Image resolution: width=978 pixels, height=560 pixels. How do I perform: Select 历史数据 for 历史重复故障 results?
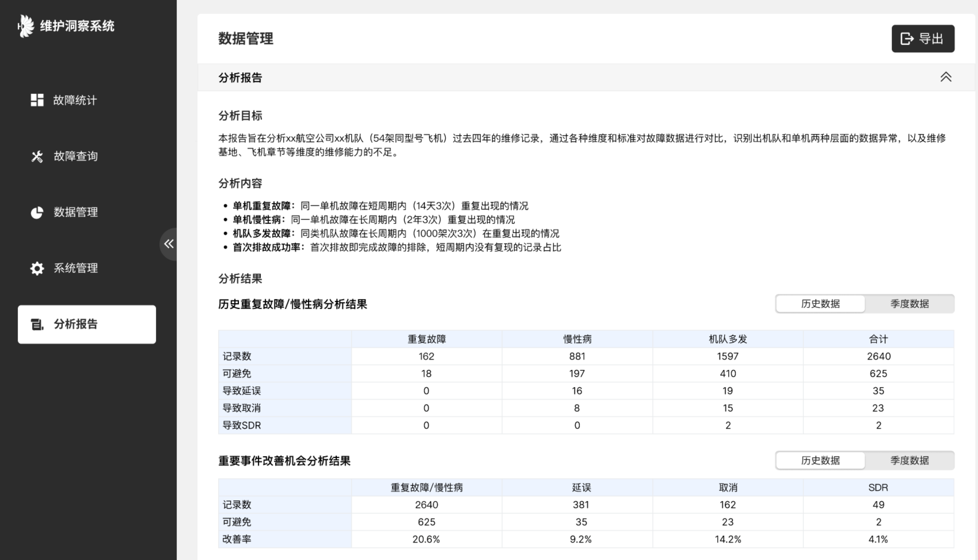(x=820, y=304)
